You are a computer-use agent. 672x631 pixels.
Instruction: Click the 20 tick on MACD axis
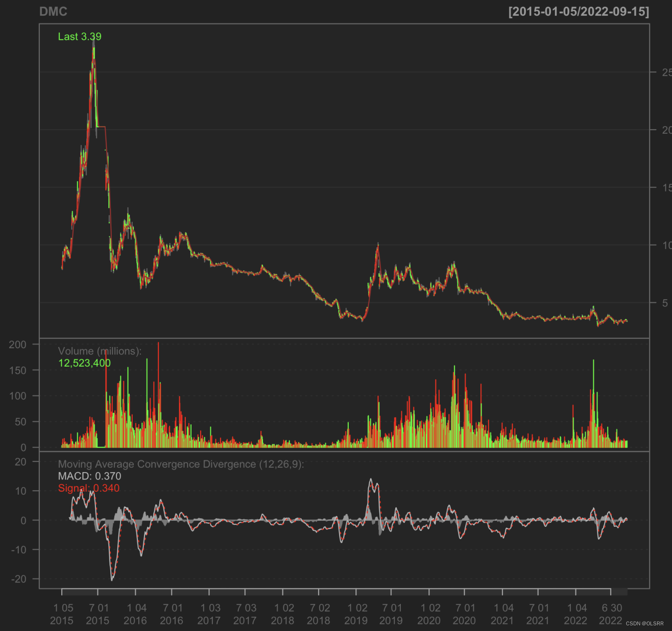tap(20, 462)
